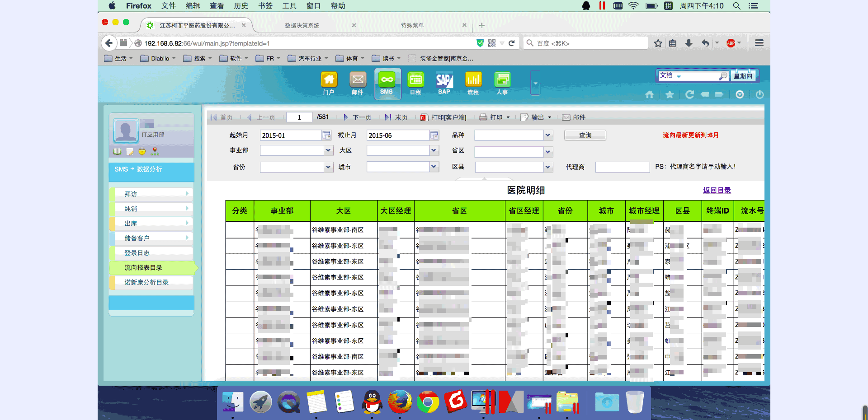Open the 流程 workflow icon
868x420 pixels.
pyautogui.click(x=473, y=84)
